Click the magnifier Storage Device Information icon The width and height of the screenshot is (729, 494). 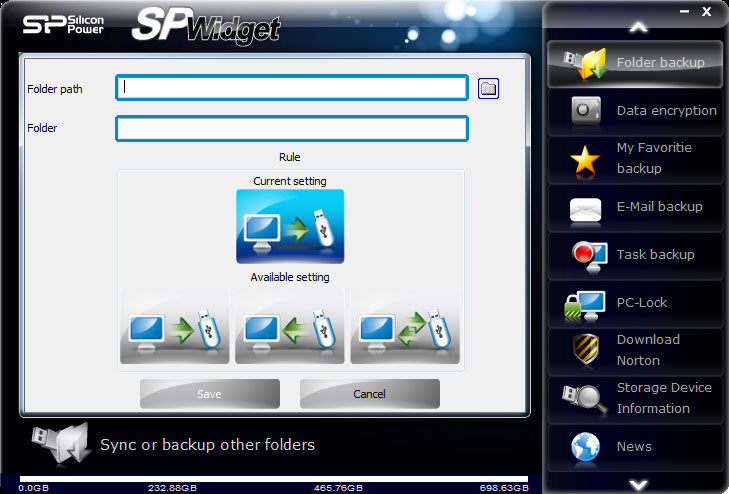pyautogui.click(x=584, y=399)
